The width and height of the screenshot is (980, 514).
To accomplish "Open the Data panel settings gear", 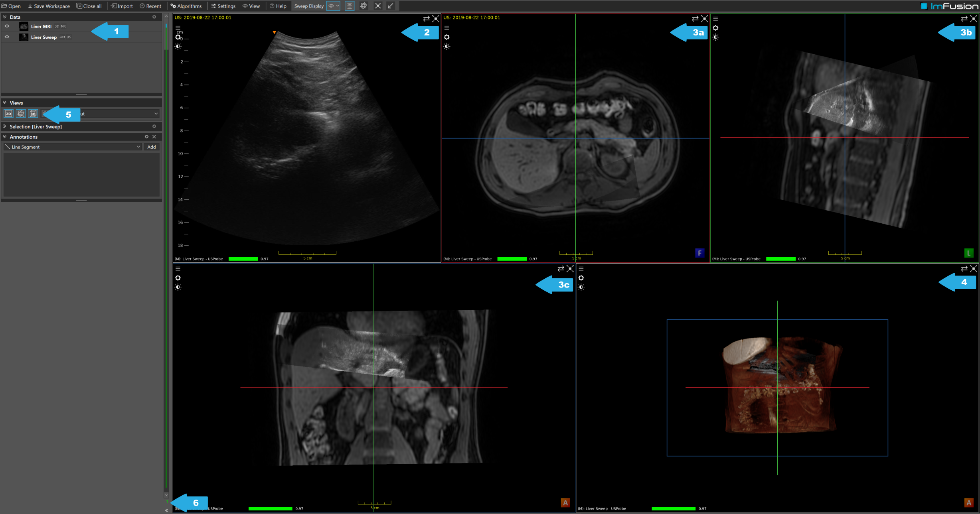I will click(x=154, y=17).
